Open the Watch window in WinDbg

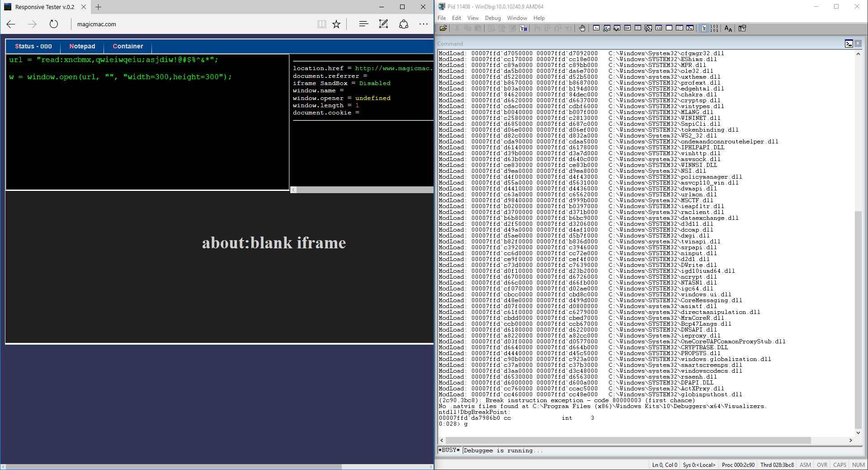(x=606, y=28)
